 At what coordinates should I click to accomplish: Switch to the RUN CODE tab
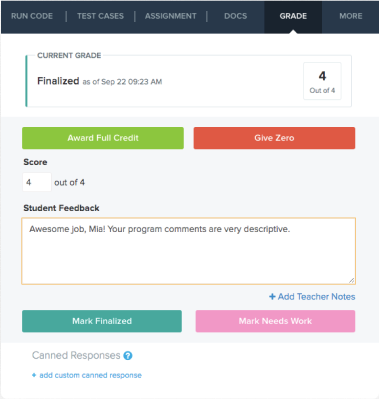click(32, 16)
